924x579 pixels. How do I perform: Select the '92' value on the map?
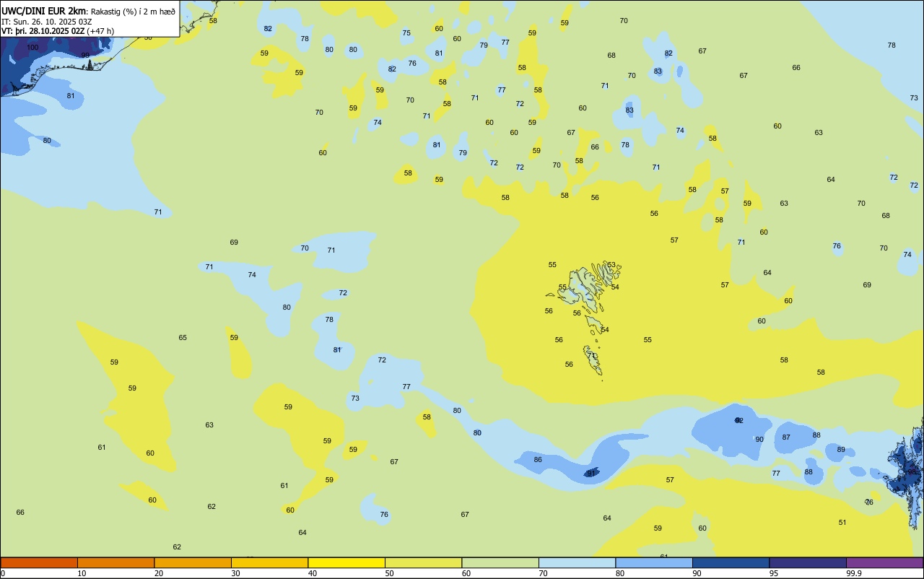pyautogui.click(x=738, y=420)
